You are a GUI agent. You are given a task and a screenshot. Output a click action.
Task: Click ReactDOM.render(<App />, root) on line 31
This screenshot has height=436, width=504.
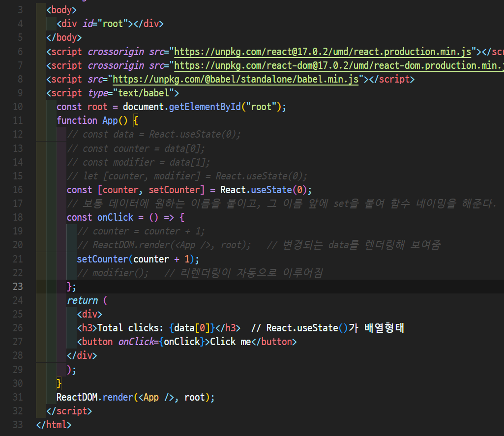click(x=135, y=398)
